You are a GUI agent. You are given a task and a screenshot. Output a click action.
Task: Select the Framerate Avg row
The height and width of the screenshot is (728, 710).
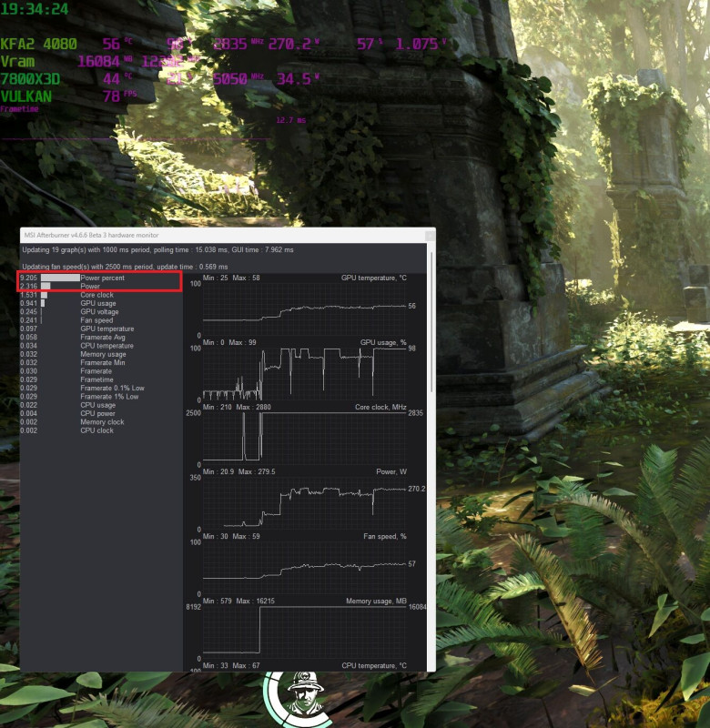coord(101,337)
